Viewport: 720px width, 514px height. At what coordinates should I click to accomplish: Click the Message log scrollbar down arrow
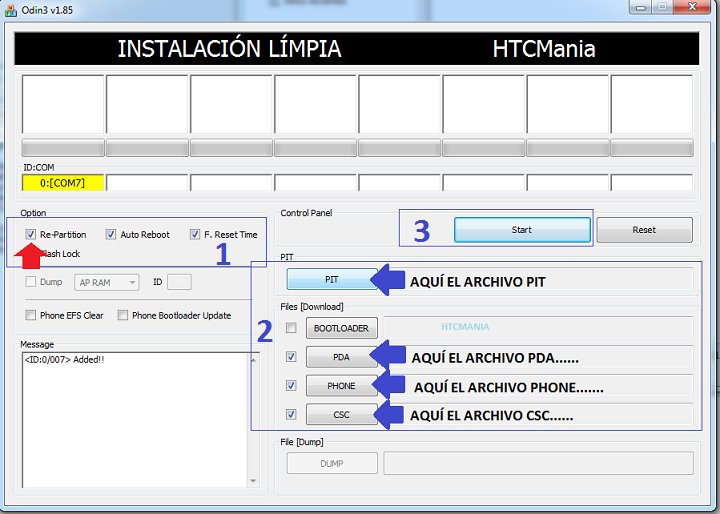pos(253,481)
